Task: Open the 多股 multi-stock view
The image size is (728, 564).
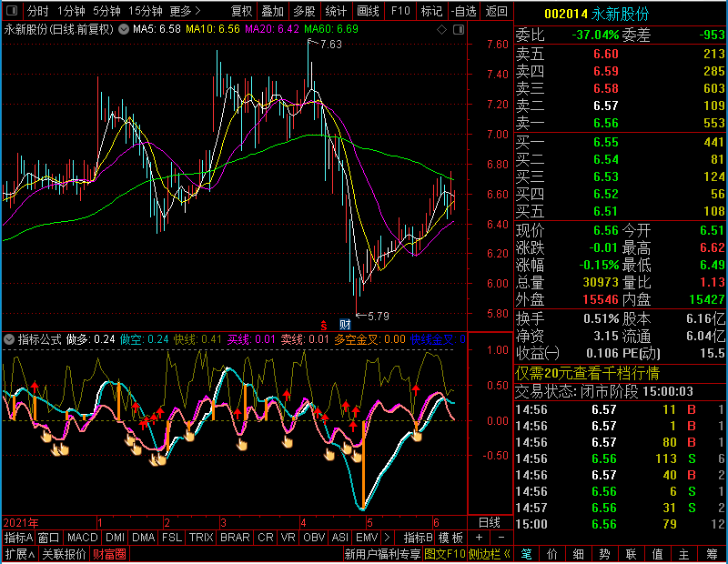Action: pos(305,11)
